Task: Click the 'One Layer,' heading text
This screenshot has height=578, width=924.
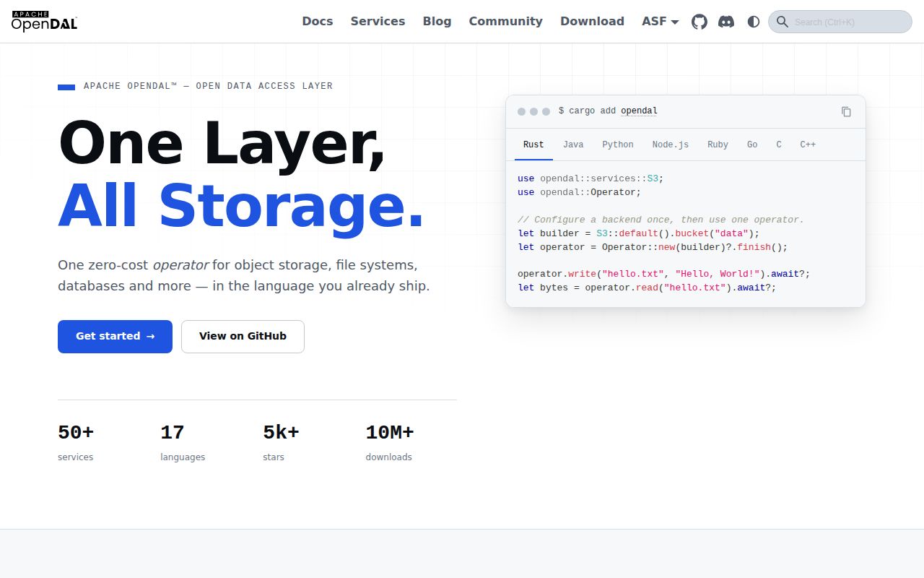Action: click(221, 143)
